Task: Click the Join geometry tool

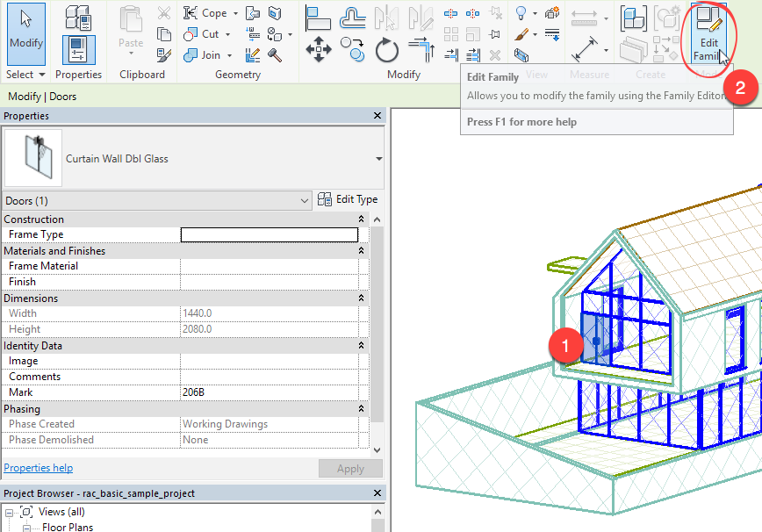Action: point(202,55)
